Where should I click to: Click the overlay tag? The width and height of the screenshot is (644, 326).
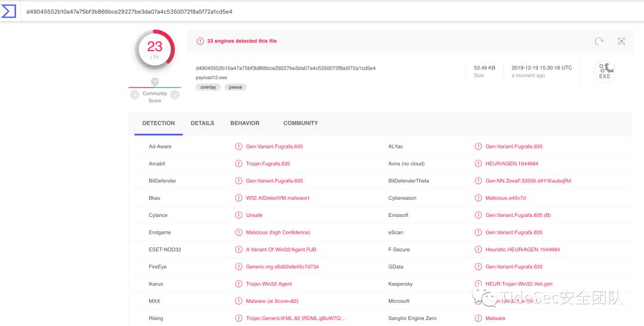pos(208,87)
